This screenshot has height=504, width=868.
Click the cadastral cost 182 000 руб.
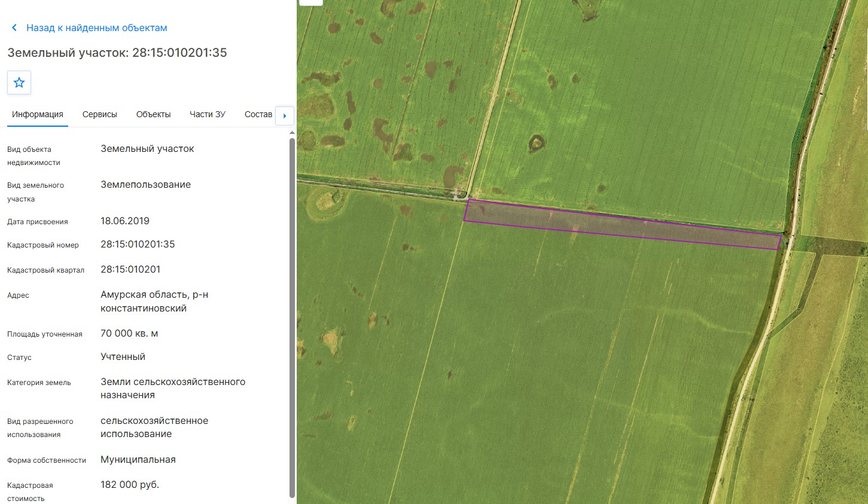[x=130, y=484]
